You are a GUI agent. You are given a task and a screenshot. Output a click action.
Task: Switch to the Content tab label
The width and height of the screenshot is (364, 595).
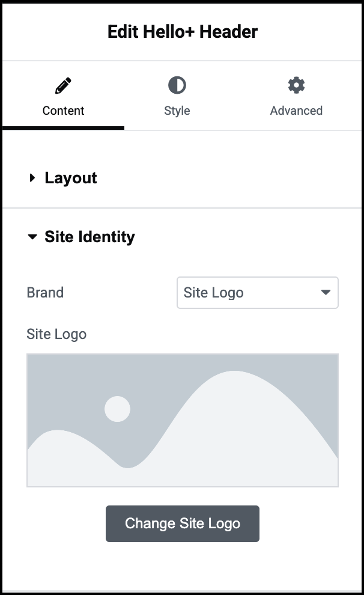pyautogui.click(x=63, y=111)
